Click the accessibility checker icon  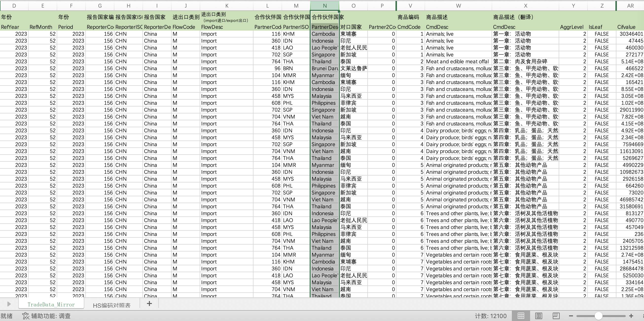click(25, 316)
